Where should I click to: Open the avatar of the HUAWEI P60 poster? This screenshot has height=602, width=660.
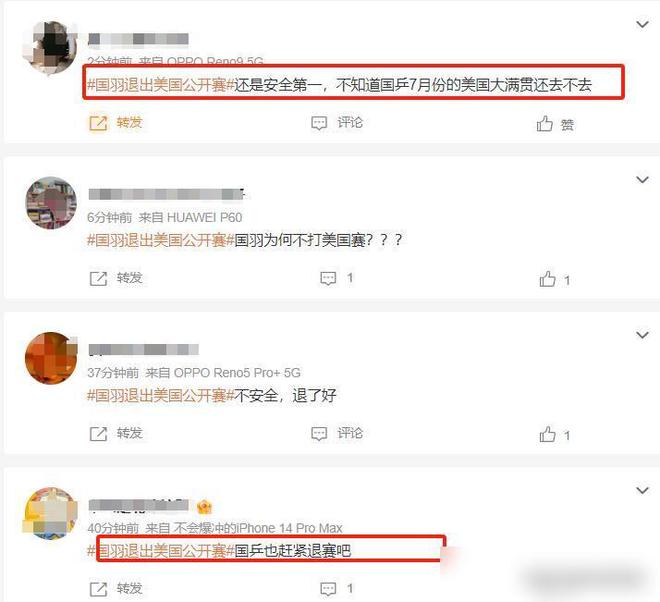click(51, 203)
